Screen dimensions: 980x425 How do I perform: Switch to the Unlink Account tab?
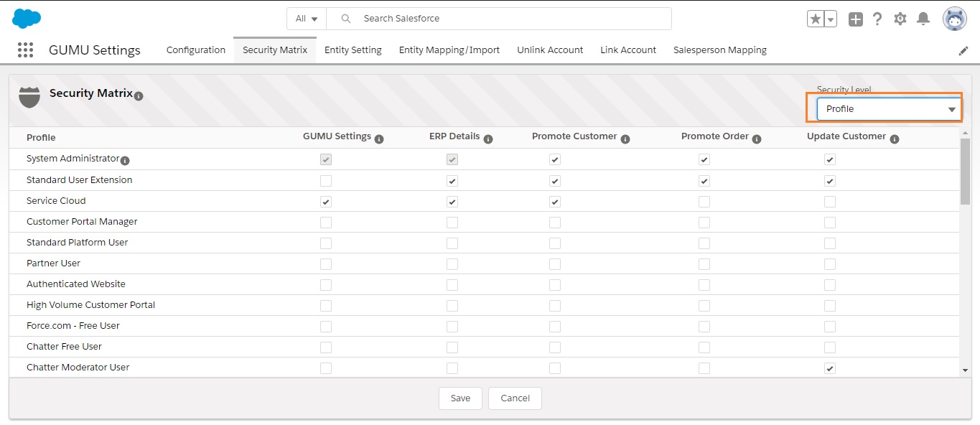550,50
